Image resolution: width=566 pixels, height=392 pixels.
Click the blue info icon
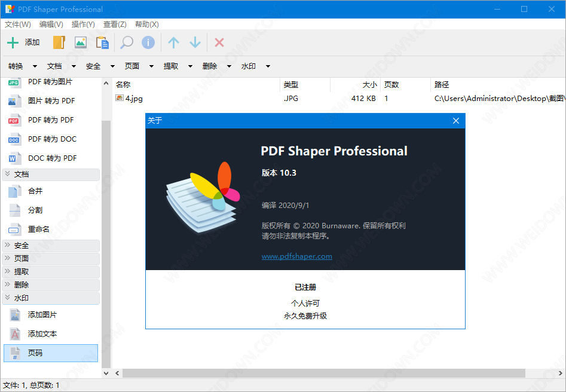[x=148, y=42]
